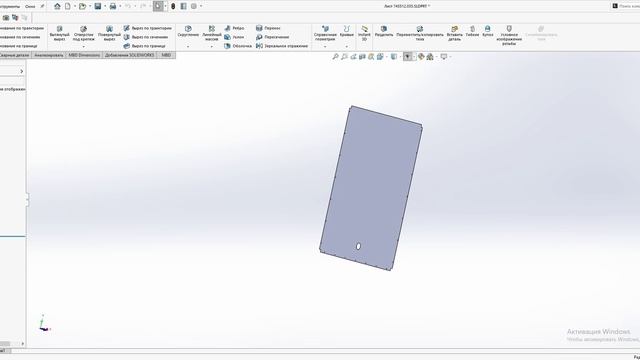Select the Вытянутый вырез tool

pyautogui.click(x=60, y=33)
